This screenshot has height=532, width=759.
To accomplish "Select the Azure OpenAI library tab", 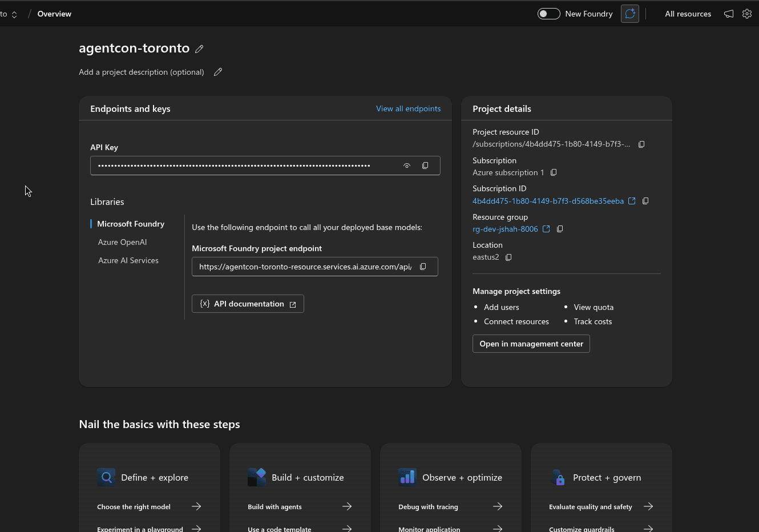I will click(122, 242).
